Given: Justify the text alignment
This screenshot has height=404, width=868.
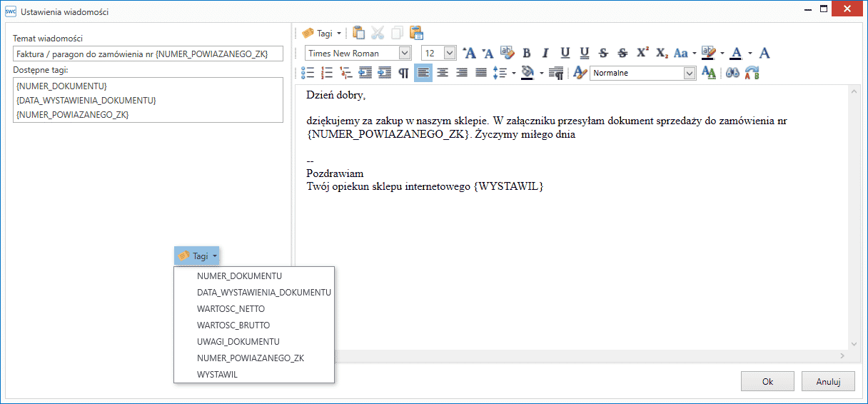Looking at the screenshot, I should 481,73.
